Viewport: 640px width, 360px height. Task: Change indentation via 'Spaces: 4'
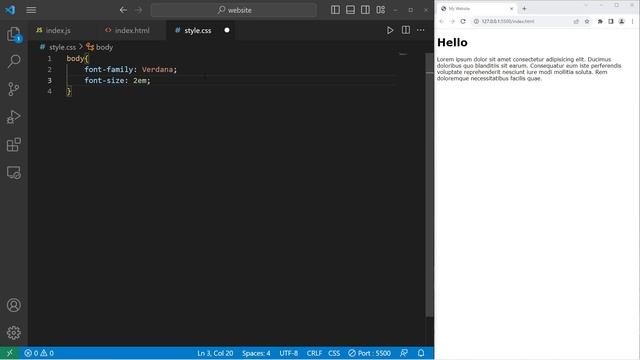coord(256,353)
